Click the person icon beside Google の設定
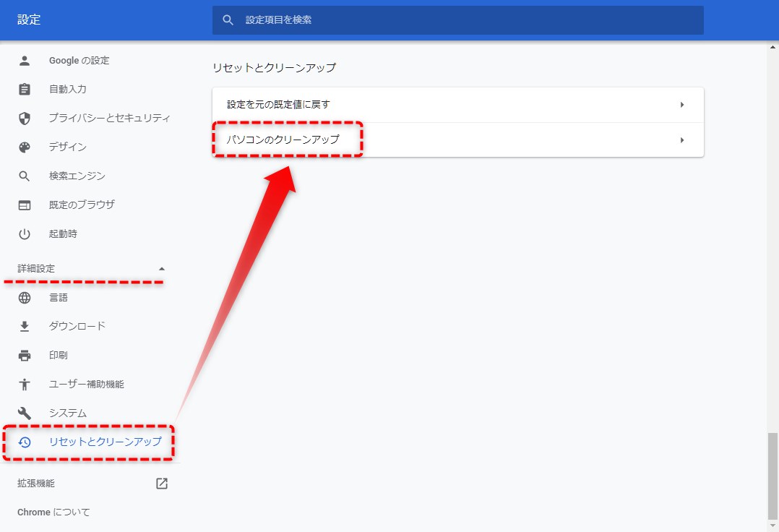 25,61
